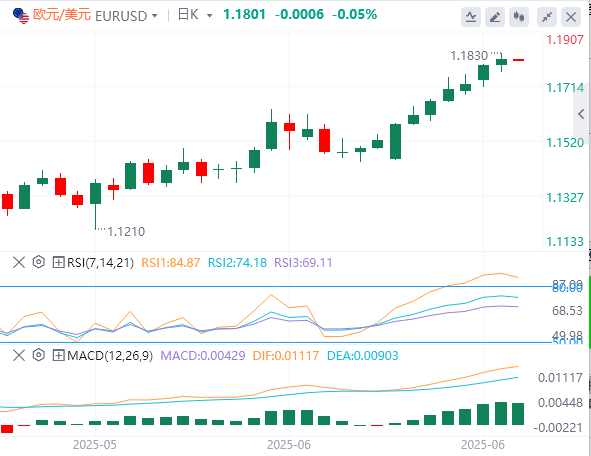This screenshot has height=456, width=591.
Task: Click the EU/US flag pair icon
Action: point(21,16)
